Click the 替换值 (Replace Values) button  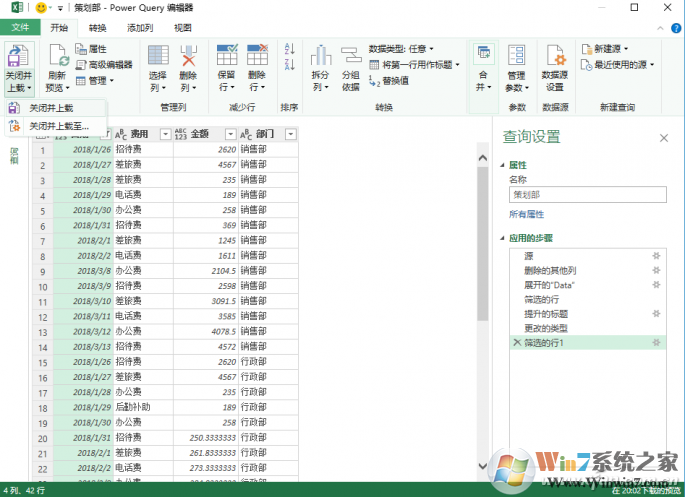(x=390, y=80)
